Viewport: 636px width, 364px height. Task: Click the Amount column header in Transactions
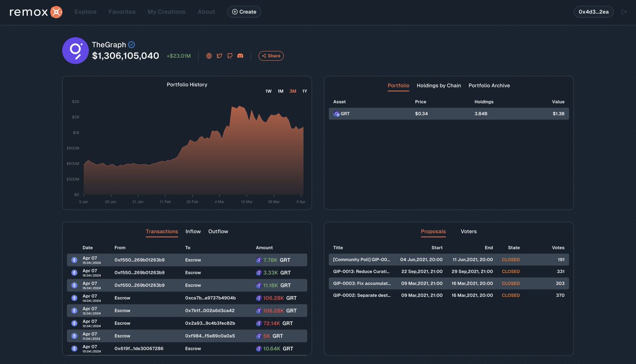pos(264,248)
